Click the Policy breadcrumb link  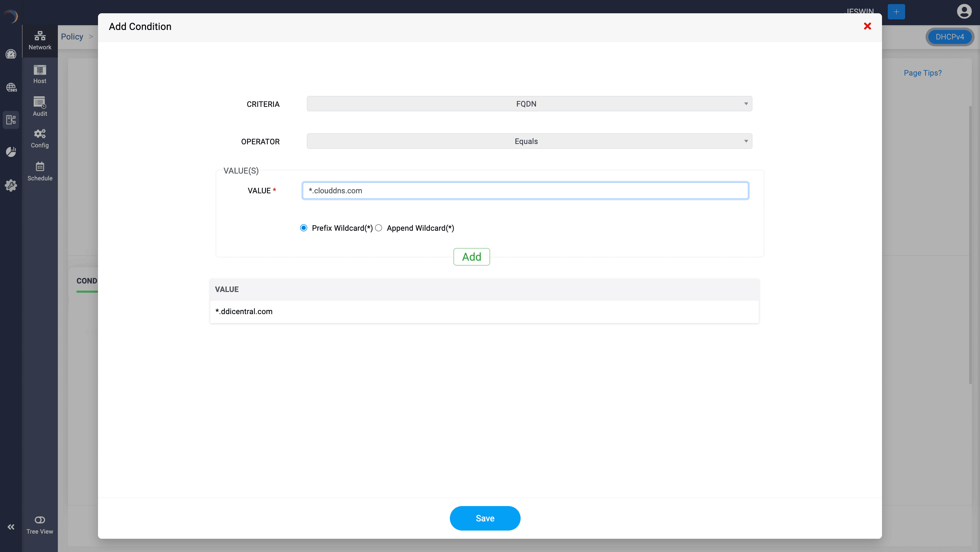tap(72, 36)
